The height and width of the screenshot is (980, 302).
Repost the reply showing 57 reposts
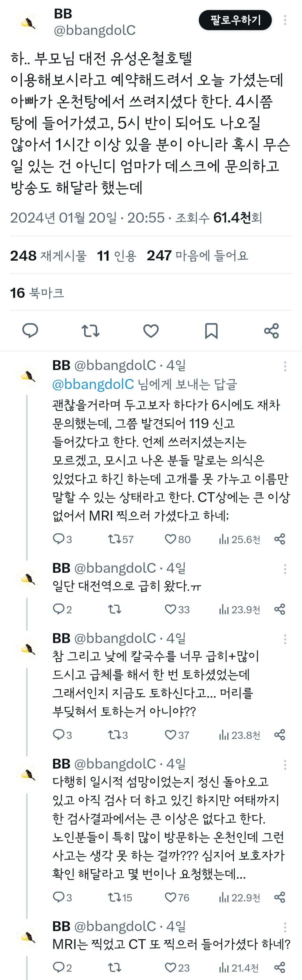pyautogui.click(x=121, y=539)
